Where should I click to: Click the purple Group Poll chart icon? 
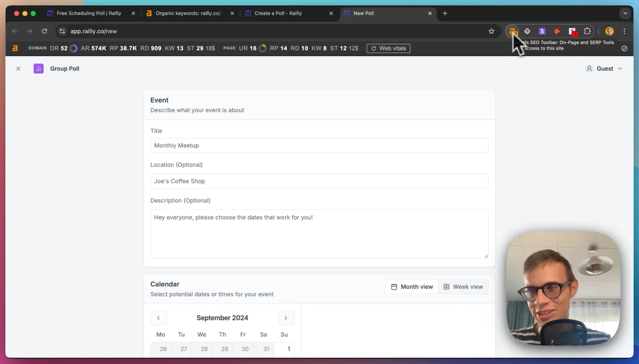coord(38,68)
